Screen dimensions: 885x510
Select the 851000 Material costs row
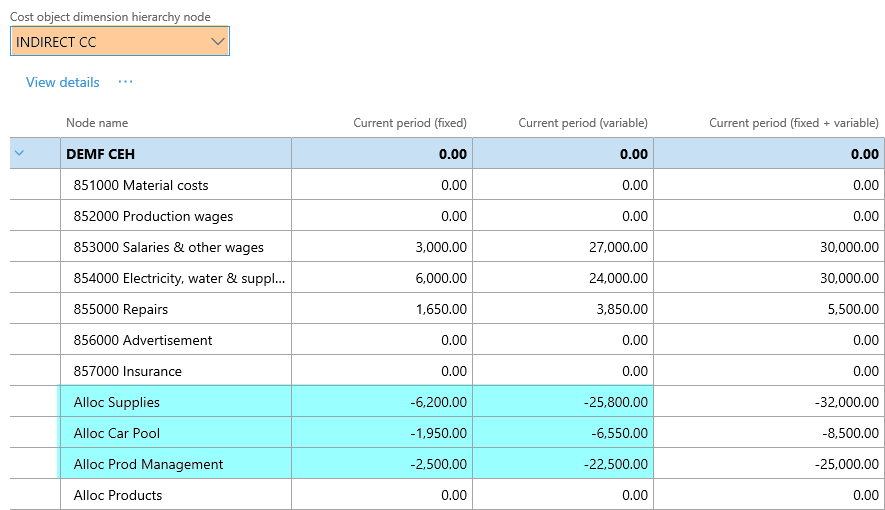(x=141, y=185)
